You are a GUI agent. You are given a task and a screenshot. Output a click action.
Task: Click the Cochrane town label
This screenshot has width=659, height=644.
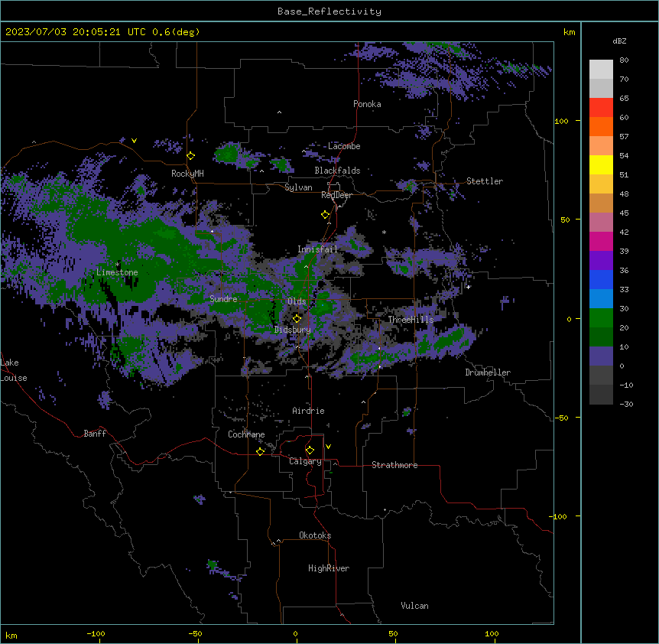pos(246,434)
